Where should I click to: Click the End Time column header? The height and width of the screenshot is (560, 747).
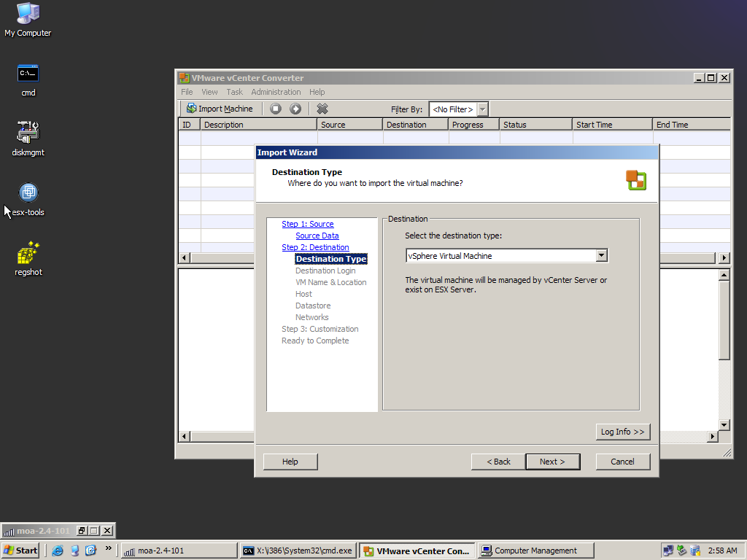pyautogui.click(x=692, y=125)
